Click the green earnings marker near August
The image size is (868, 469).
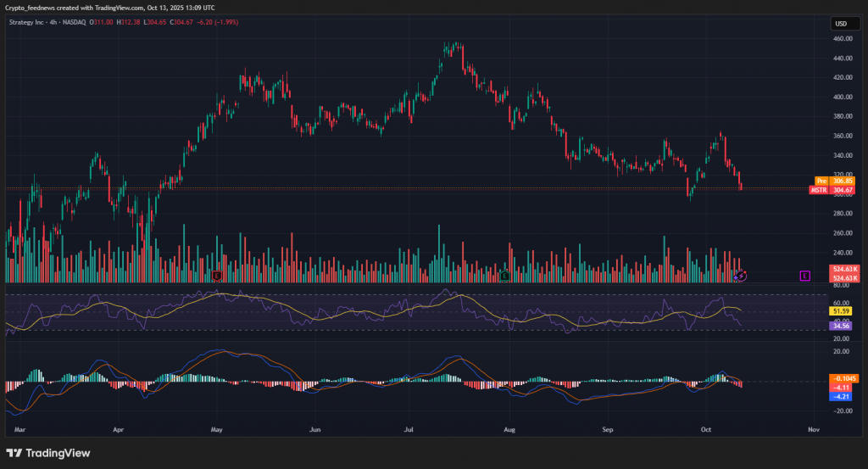pyautogui.click(x=505, y=276)
